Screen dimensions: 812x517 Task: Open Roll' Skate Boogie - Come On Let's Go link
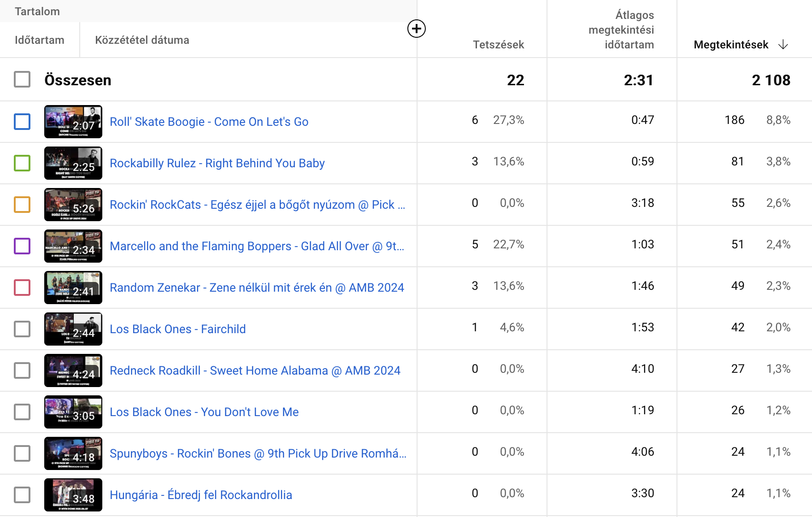pos(209,122)
